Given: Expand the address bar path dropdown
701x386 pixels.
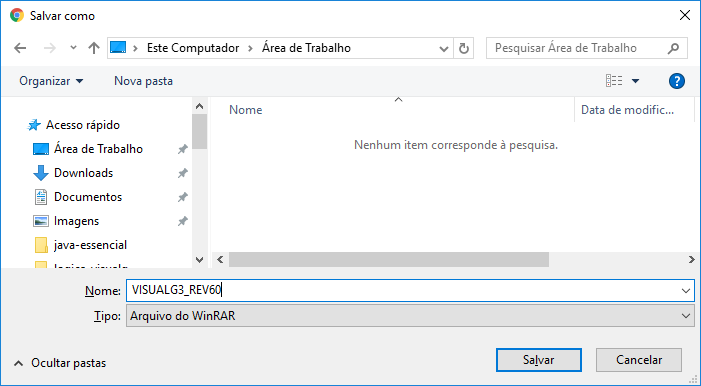Looking at the screenshot, I should point(443,48).
